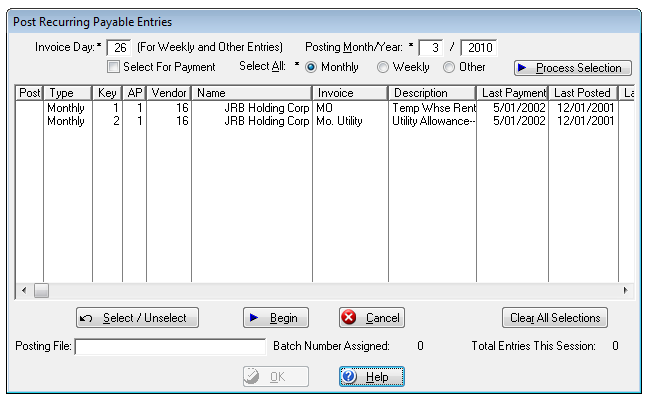Click Clear All Selections button
The height and width of the screenshot is (403, 652).
pyautogui.click(x=554, y=318)
